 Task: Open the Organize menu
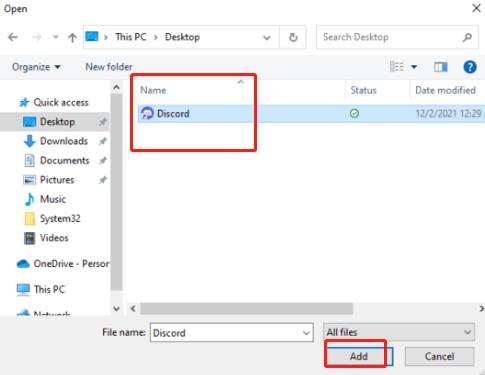36,67
